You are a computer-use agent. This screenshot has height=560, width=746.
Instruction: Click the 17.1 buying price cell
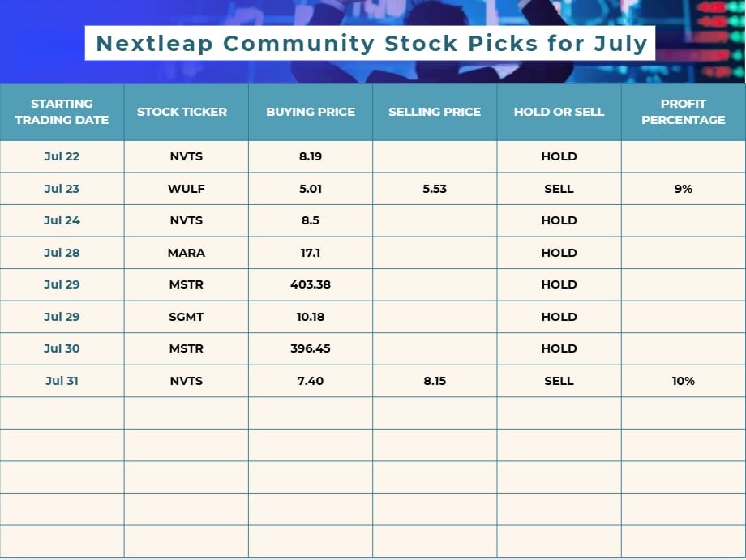(x=311, y=253)
